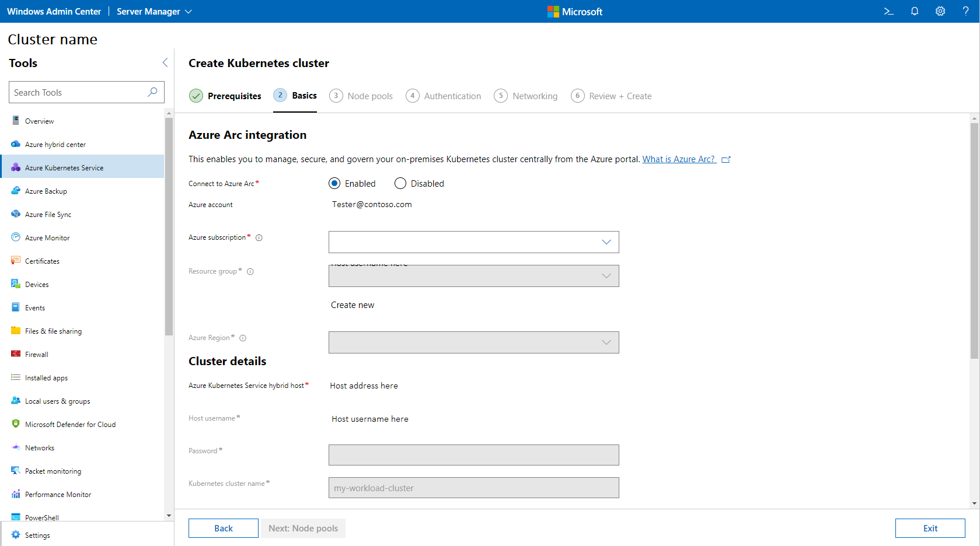Go to the Networking step

[x=526, y=96]
